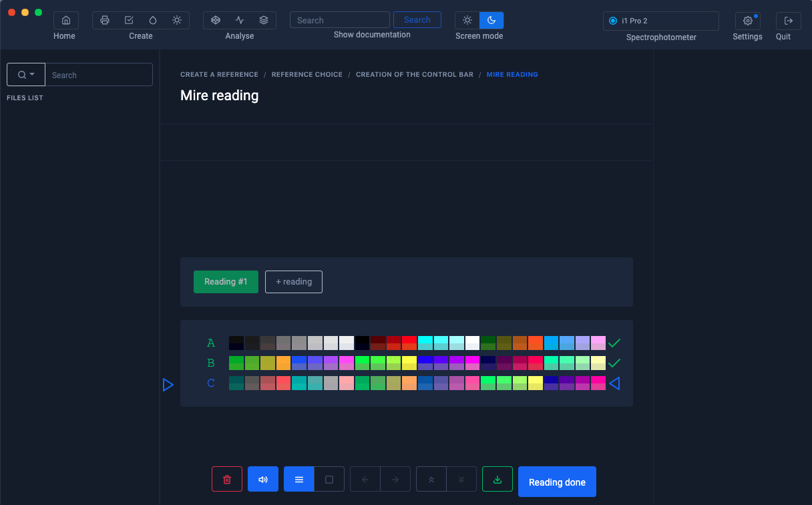Click the Files List heading
812x505 pixels.
25,98
